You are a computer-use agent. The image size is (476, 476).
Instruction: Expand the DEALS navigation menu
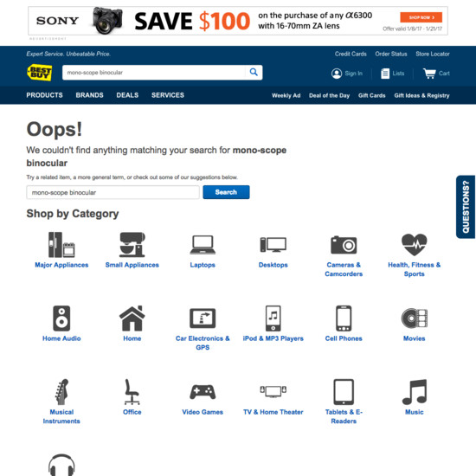pyautogui.click(x=127, y=95)
